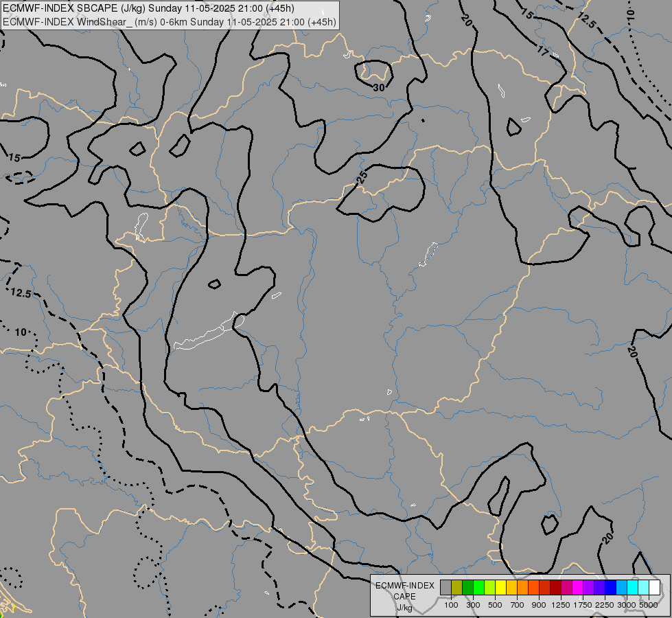The width and height of the screenshot is (672, 618).
Task: Click the 17 wind shear contour label
Action: pos(543,51)
